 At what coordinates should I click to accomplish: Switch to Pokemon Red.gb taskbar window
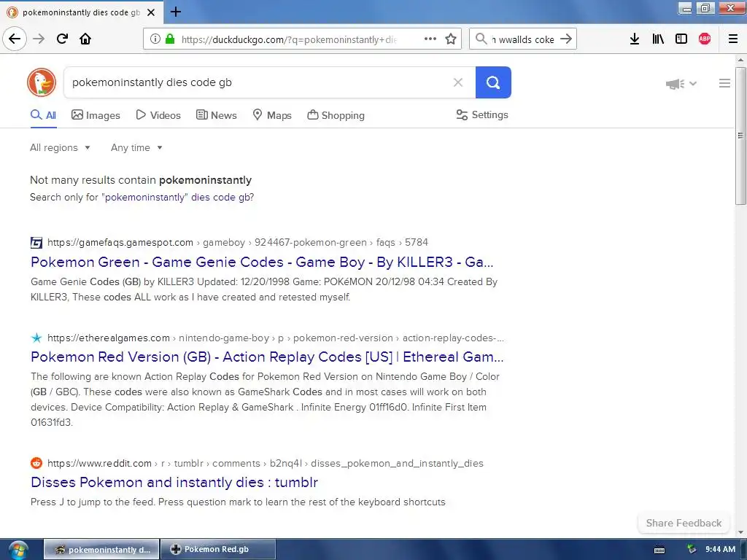click(217, 549)
